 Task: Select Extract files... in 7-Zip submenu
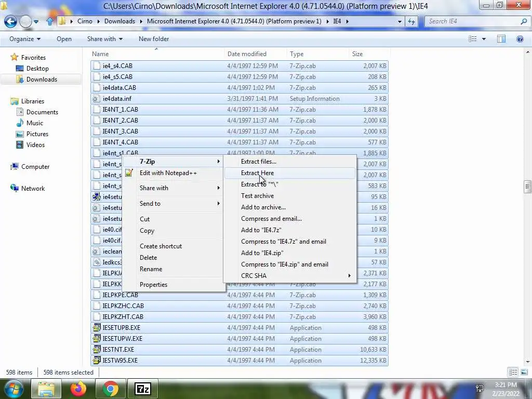[290, 162]
